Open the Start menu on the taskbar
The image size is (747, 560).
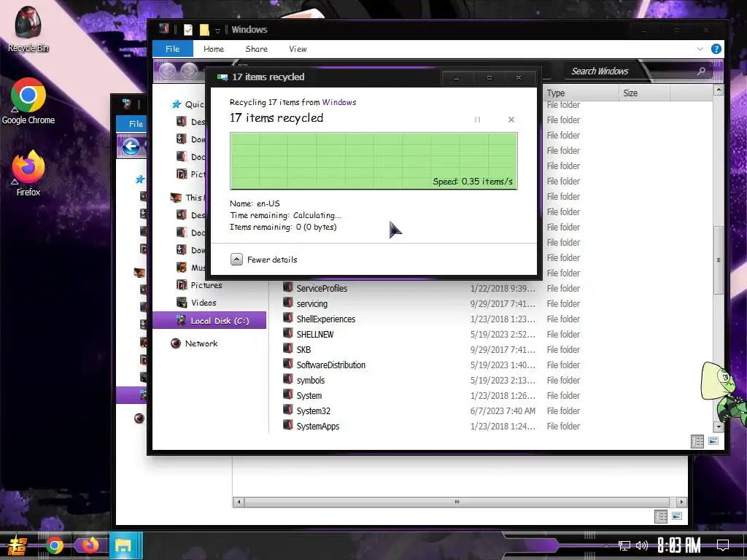pyautogui.click(x=18, y=545)
